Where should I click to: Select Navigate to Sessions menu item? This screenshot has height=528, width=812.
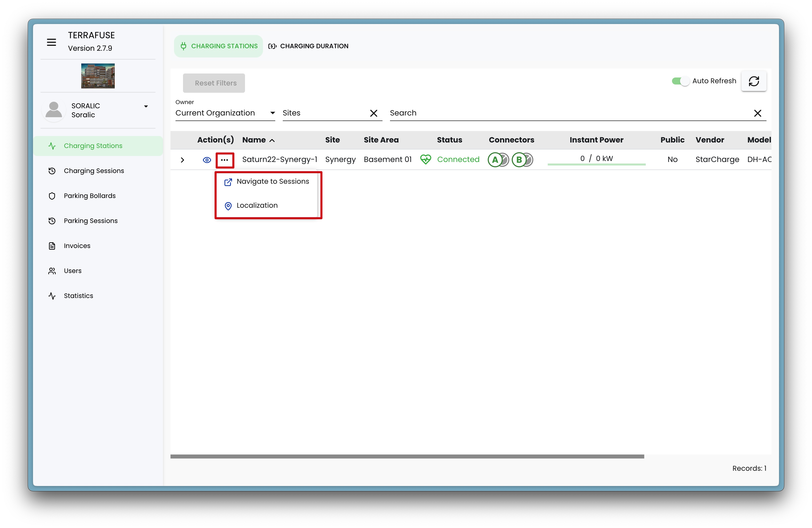pos(272,181)
